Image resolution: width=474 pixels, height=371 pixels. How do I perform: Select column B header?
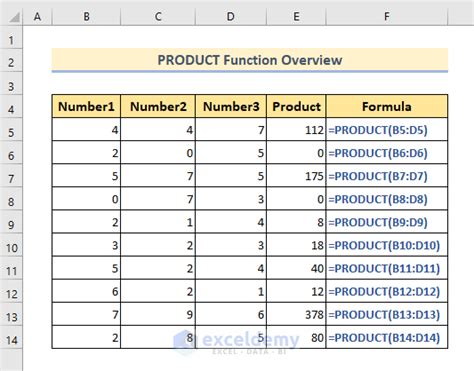pyautogui.click(x=86, y=16)
